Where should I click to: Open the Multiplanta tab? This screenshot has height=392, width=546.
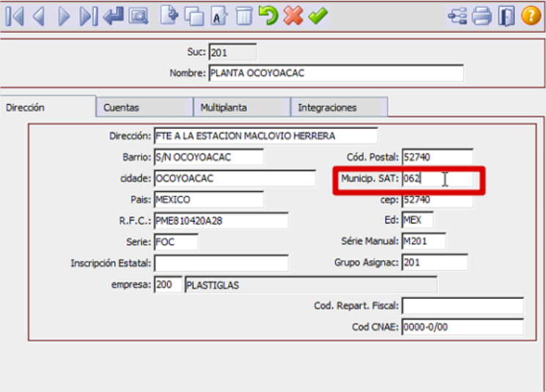tap(242, 108)
